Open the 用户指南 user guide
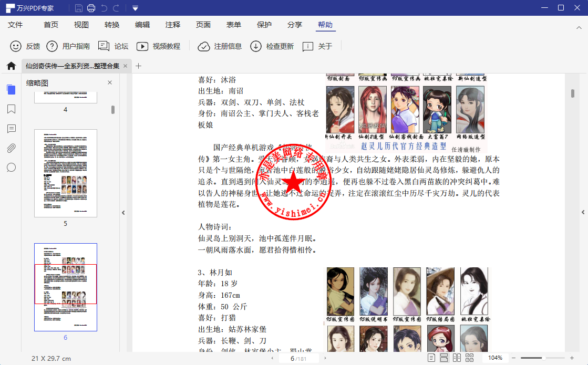Viewport: 588px width, 365px height. click(68, 46)
